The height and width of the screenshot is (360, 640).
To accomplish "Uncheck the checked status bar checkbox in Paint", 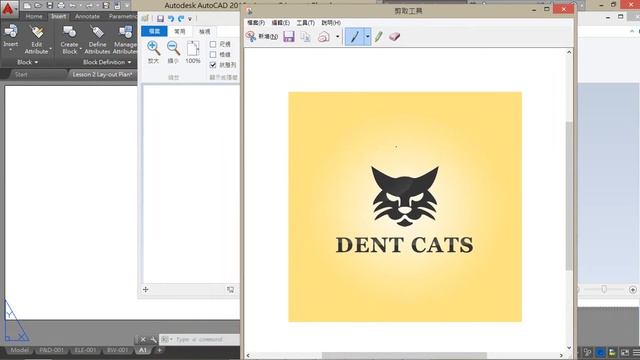I will [x=213, y=65].
